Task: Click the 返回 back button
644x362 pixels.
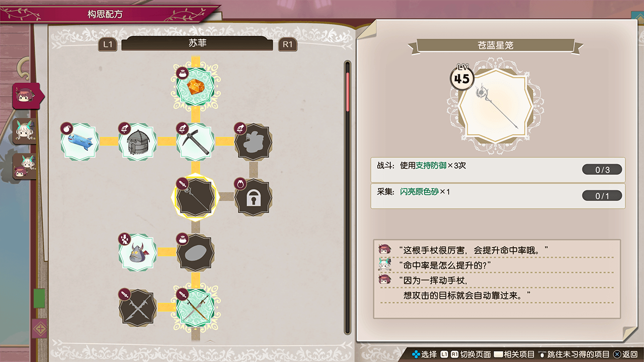Action: [x=626, y=354]
